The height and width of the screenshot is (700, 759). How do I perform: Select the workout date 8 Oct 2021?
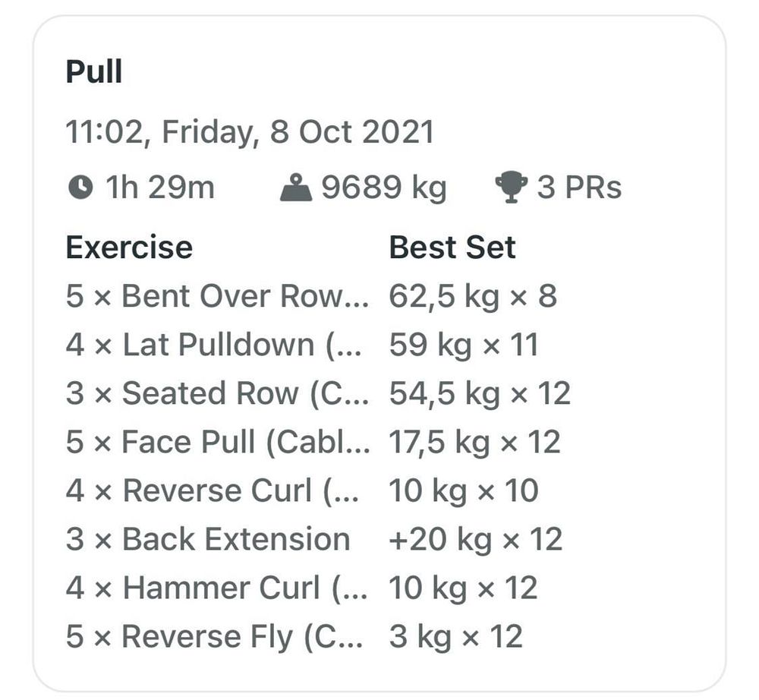pos(351,131)
